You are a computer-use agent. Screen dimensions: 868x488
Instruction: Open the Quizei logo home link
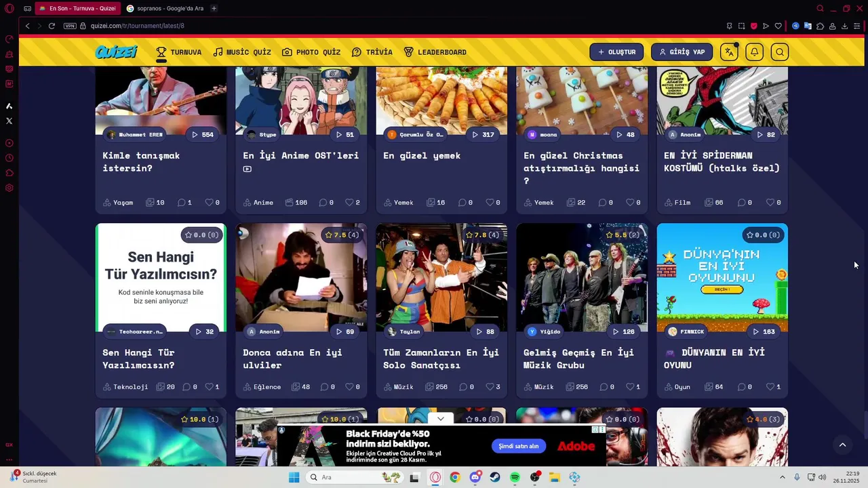pyautogui.click(x=116, y=52)
